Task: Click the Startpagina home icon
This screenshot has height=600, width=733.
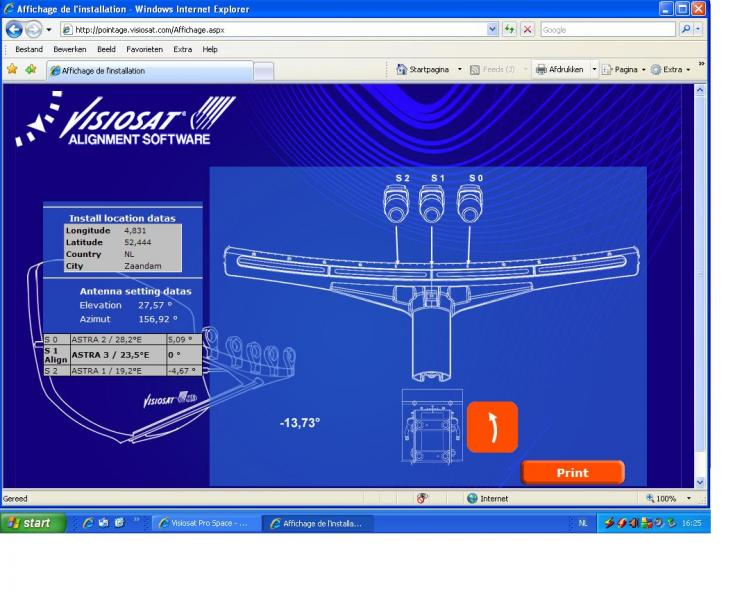Action: 402,70
